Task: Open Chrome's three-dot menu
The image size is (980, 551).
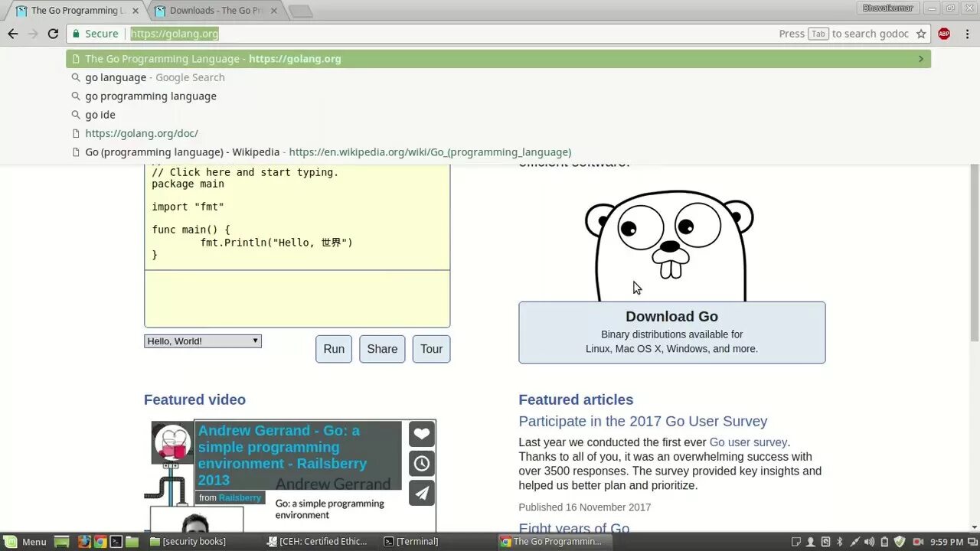Action: (966, 34)
